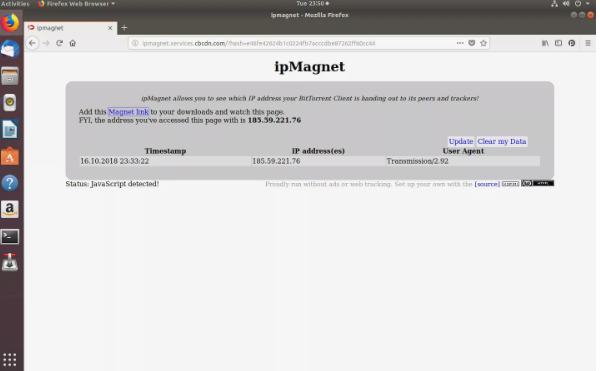
Task: Open the [source] link in footer
Action: click(x=487, y=184)
